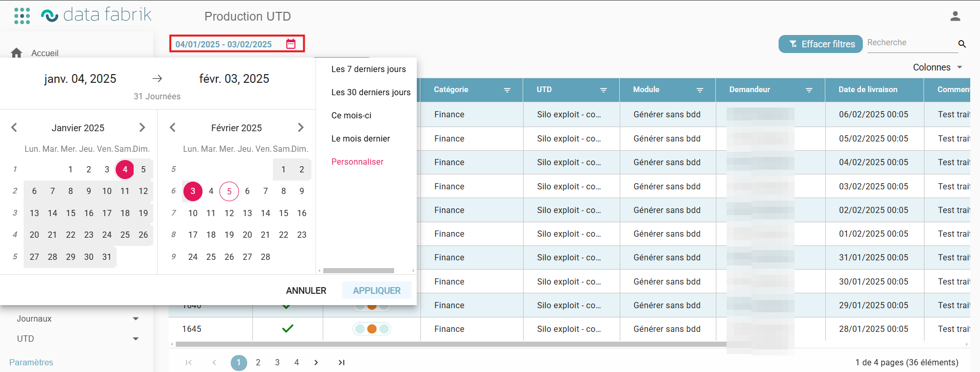The height and width of the screenshot is (372, 980).
Task: Open the Paramètres link
Action: (31, 362)
